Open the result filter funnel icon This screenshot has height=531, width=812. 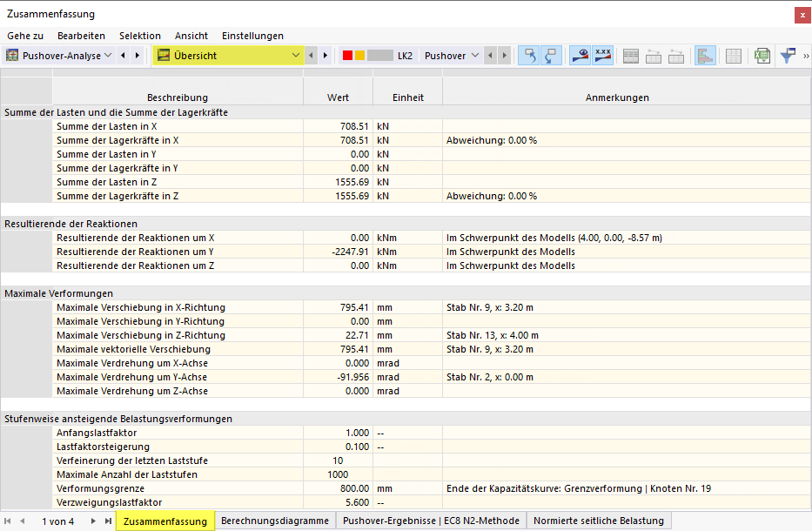(788, 56)
